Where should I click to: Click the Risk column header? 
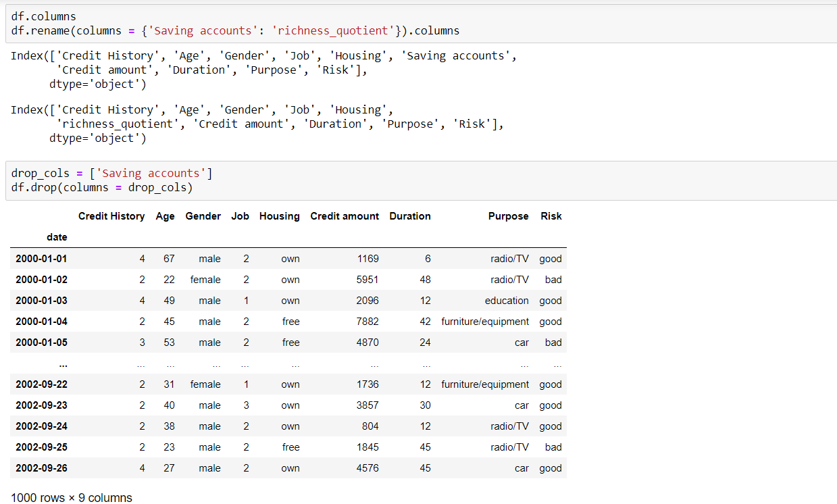pos(551,216)
